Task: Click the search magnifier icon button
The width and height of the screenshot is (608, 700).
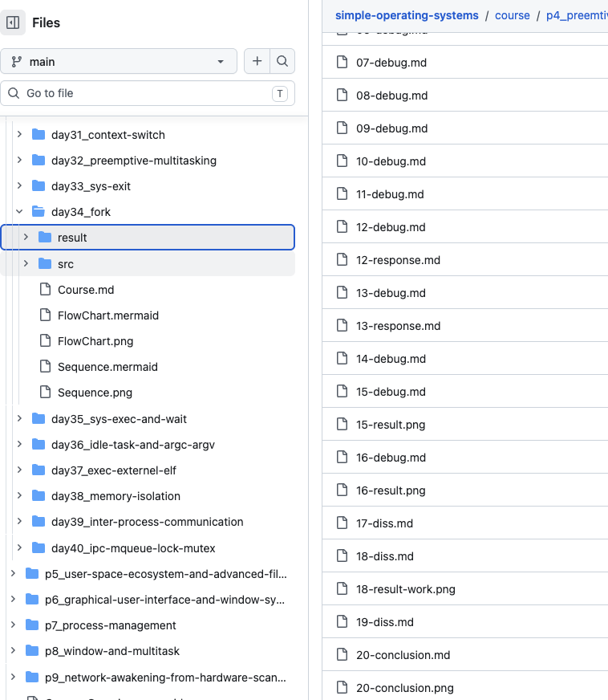Action: pyautogui.click(x=282, y=62)
